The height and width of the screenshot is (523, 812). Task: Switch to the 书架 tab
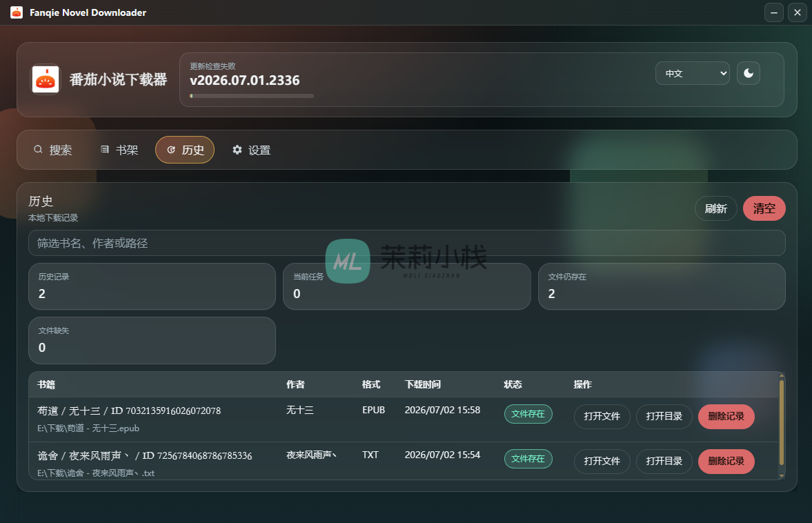coord(119,150)
